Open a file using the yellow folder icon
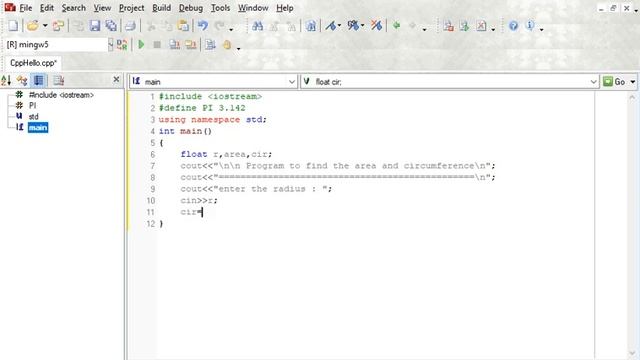This screenshot has width=640, height=360. [x=33, y=26]
